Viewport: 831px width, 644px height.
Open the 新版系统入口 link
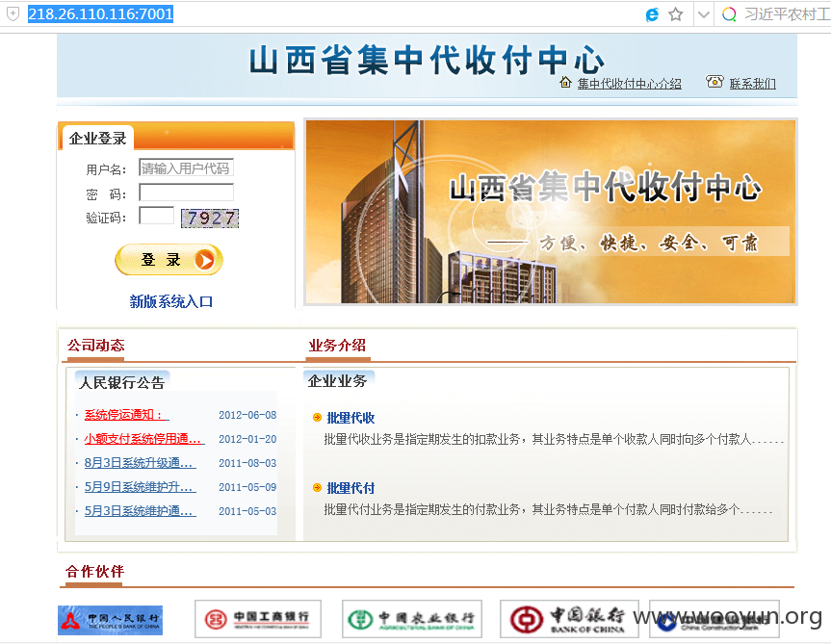(x=171, y=301)
